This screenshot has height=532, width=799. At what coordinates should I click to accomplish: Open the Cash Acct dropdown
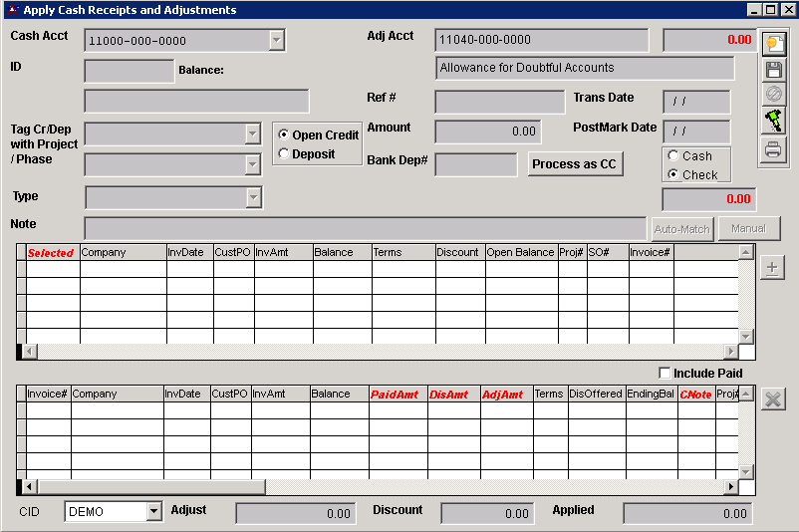(x=276, y=41)
